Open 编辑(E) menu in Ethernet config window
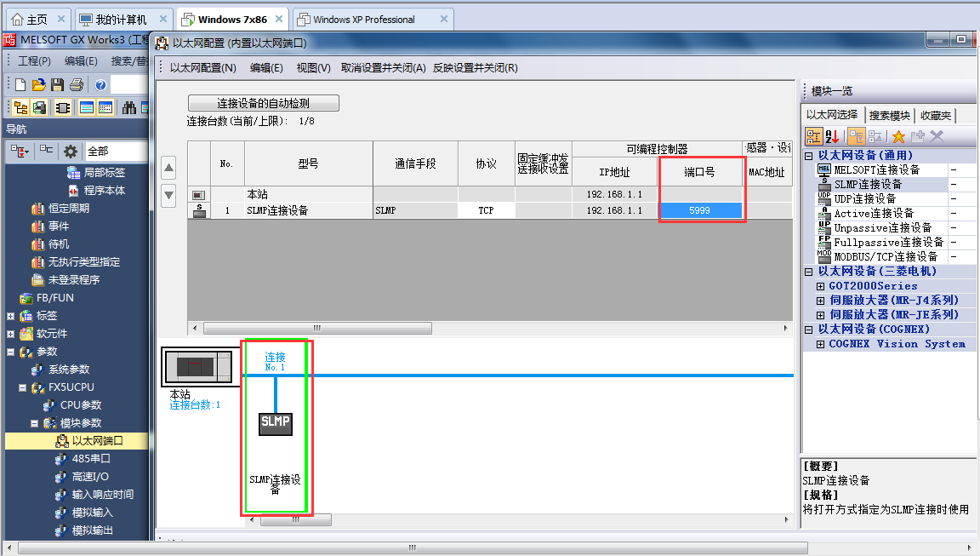The image size is (980, 556). click(266, 67)
